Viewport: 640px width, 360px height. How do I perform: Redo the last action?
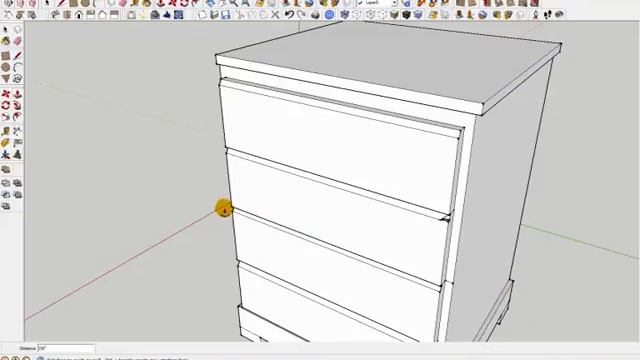(301, 15)
